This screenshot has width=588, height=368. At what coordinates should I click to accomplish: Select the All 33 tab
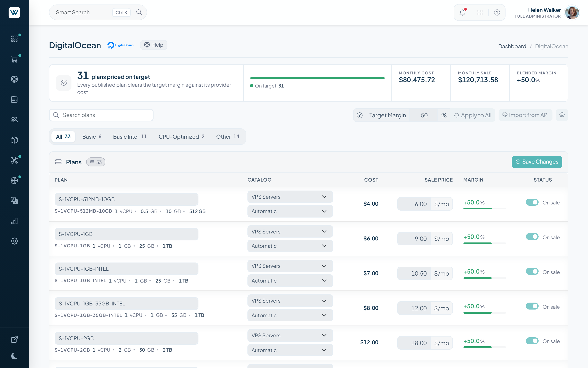coord(63,137)
